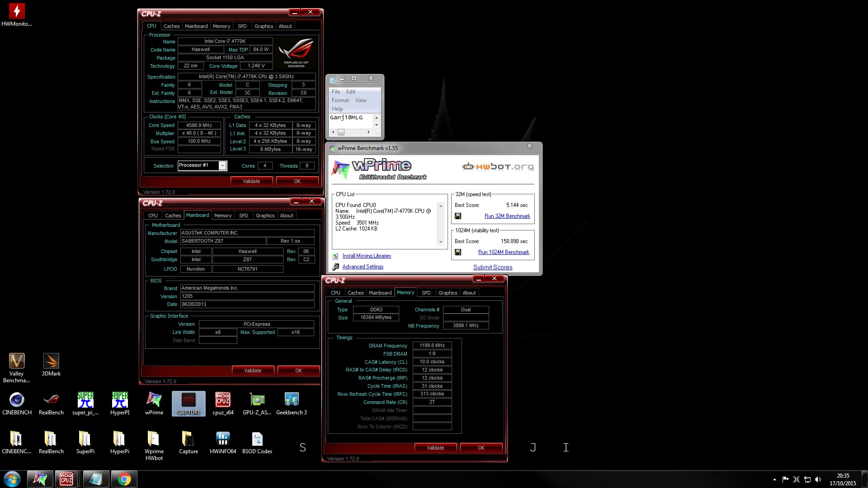
Task: Open HyperPi folder on desktop
Action: point(120,442)
